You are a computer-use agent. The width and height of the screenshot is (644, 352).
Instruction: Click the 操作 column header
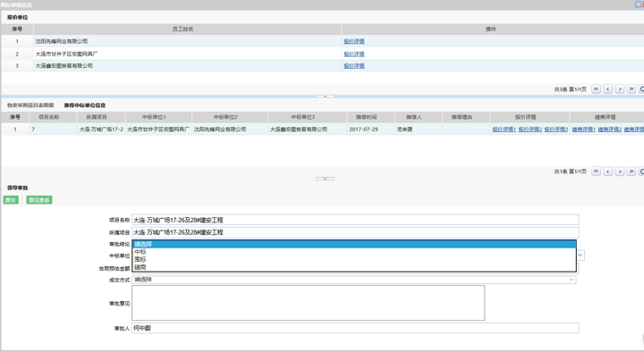[x=493, y=29]
